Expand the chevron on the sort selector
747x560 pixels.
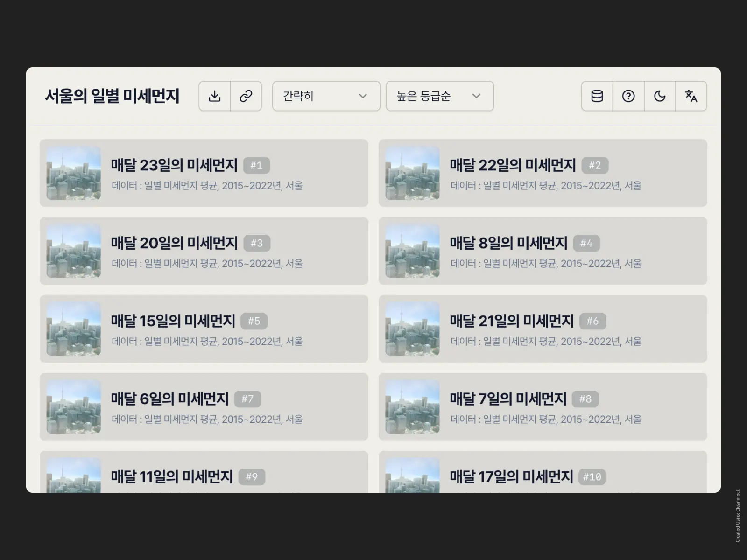477,96
